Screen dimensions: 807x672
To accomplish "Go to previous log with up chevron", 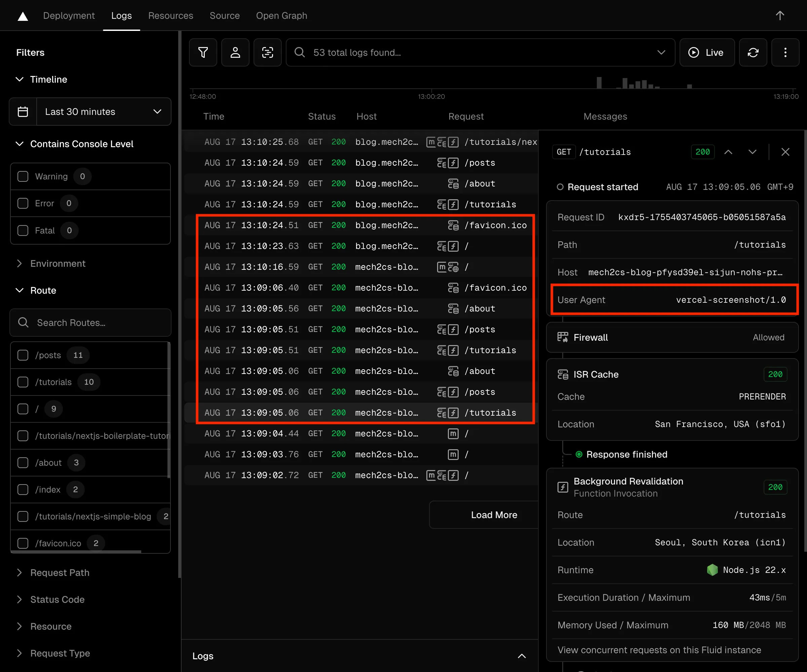I will pos(728,152).
